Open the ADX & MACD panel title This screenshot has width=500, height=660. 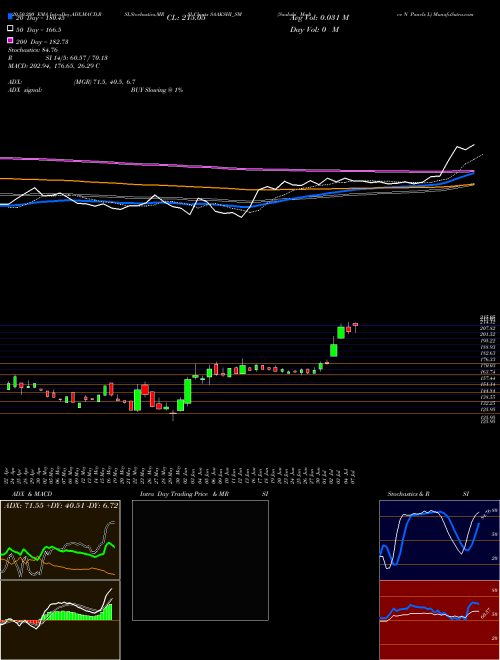coord(30,494)
